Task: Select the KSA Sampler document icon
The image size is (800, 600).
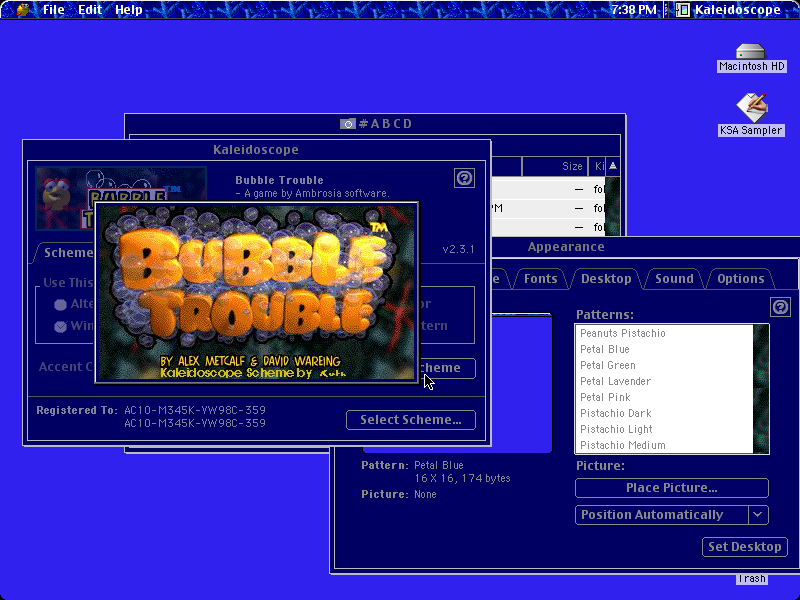Action: click(x=752, y=108)
